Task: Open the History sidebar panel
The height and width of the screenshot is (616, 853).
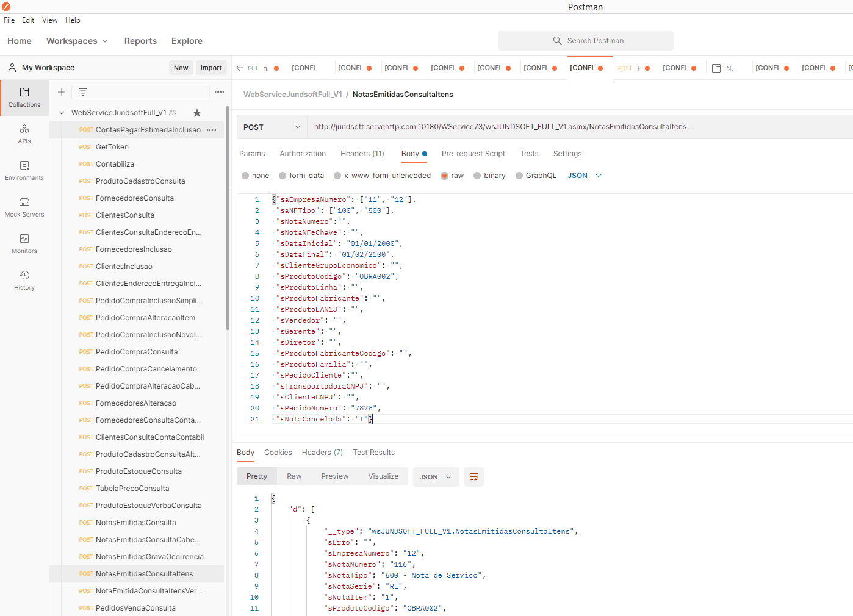Action: [x=24, y=280]
